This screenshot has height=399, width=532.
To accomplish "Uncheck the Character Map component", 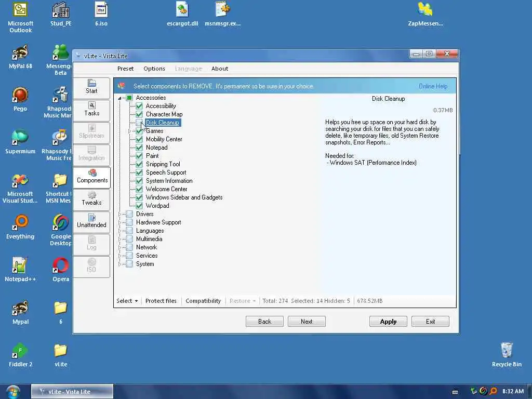I will pyautogui.click(x=139, y=114).
